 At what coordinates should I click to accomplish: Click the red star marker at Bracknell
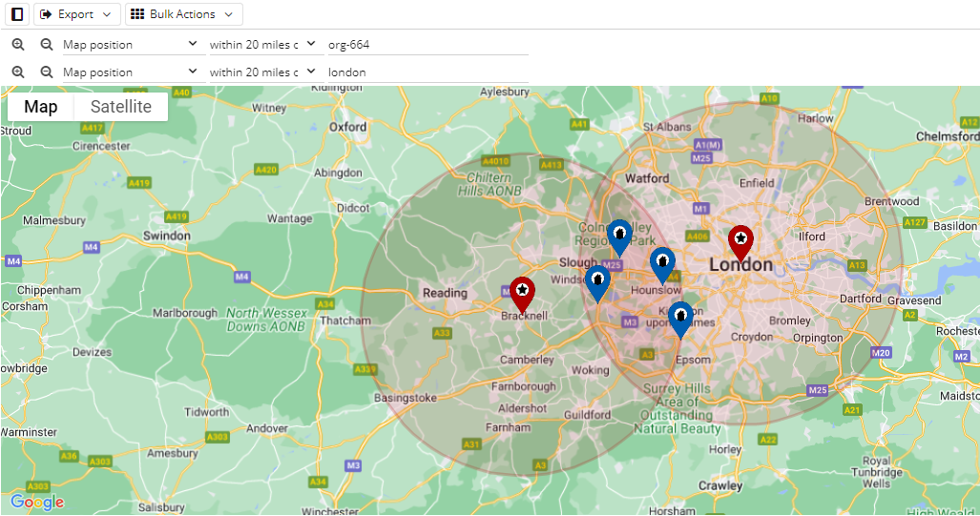pos(522,295)
